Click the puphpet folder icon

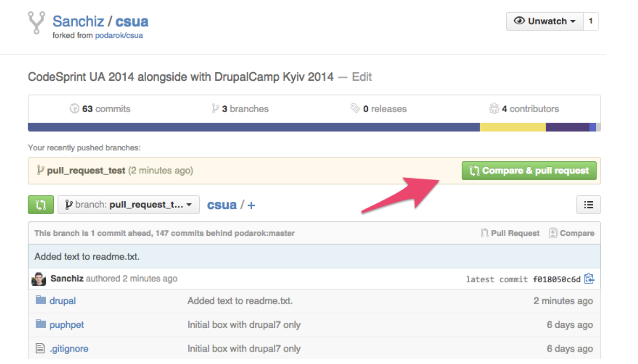coord(41,324)
